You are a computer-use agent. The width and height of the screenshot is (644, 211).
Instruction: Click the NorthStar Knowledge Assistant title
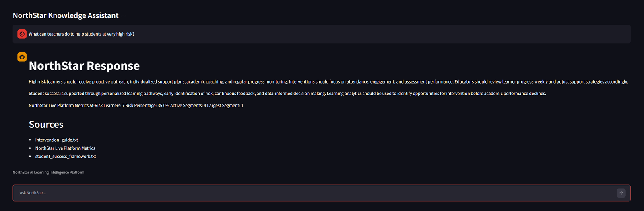(x=66, y=15)
